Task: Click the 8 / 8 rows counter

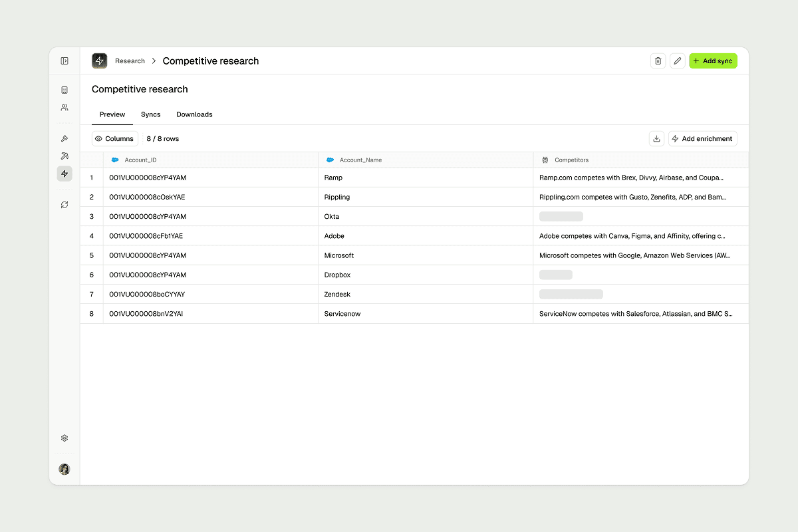Action: (x=163, y=139)
